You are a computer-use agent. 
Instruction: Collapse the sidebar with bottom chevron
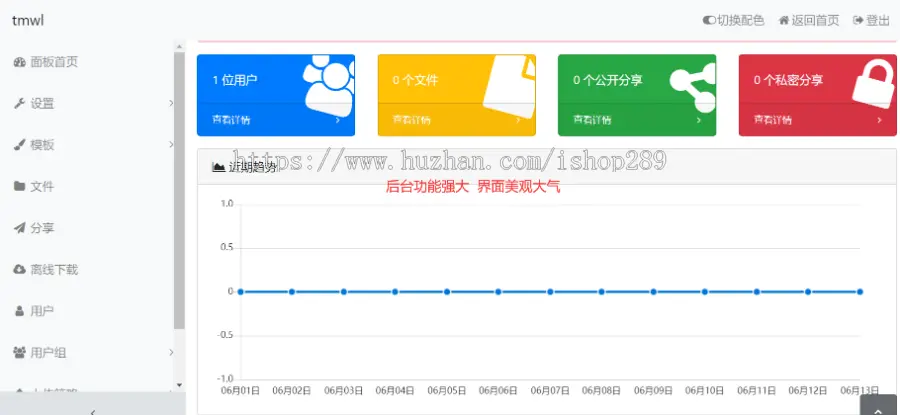coord(93,411)
